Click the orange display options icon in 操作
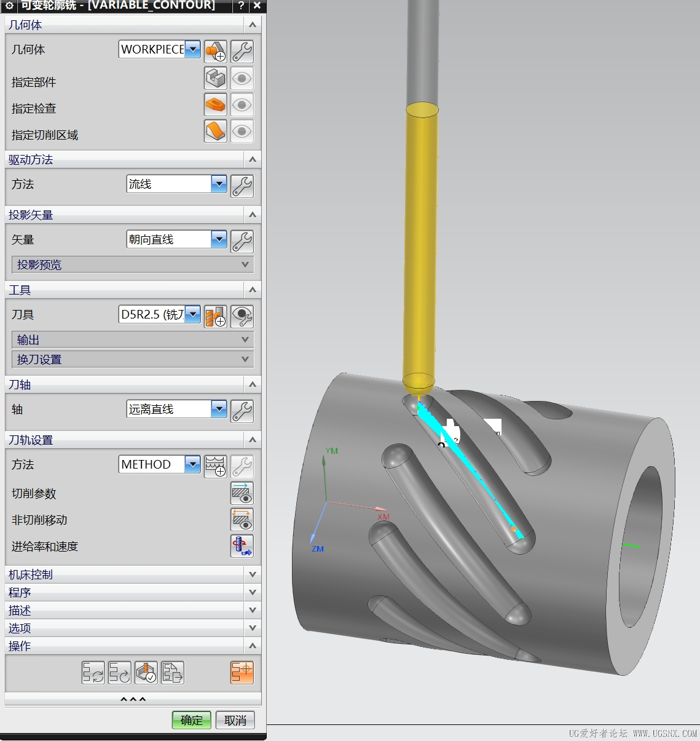The image size is (700, 741). 242,673
